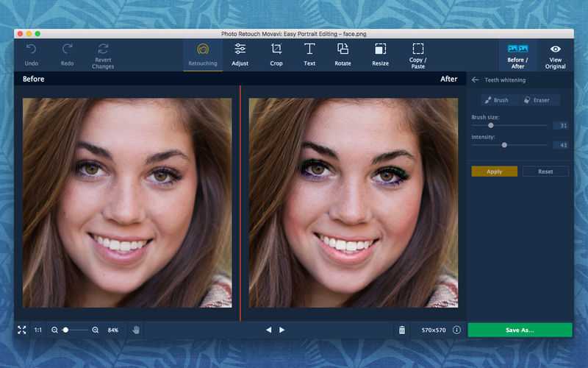Click the green Save As button
This screenshot has width=588, height=368.
click(x=520, y=330)
